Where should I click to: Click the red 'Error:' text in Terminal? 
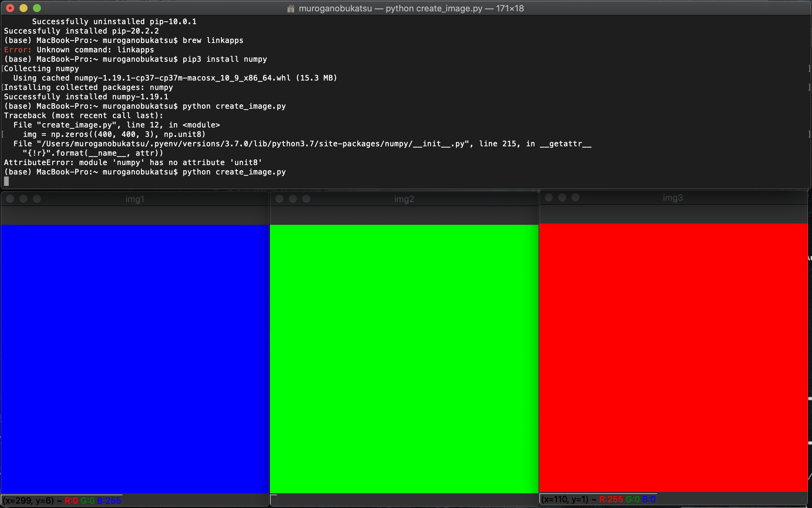coord(18,50)
